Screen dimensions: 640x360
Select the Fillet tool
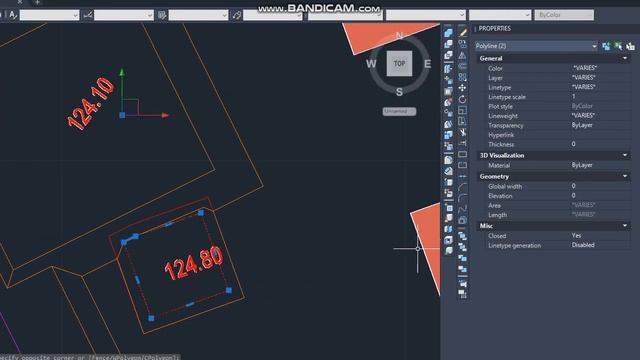pyautogui.click(x=462, y=198)
